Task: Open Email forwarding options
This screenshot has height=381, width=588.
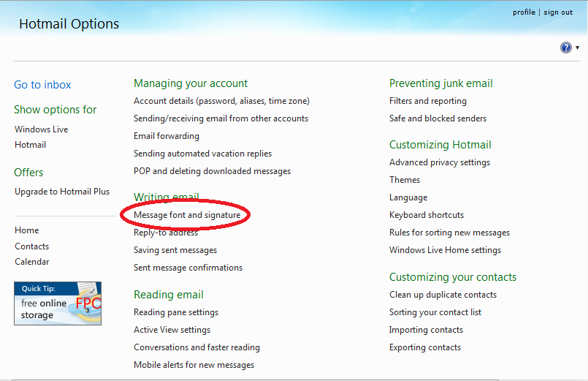Action: (x=167, y=136)
